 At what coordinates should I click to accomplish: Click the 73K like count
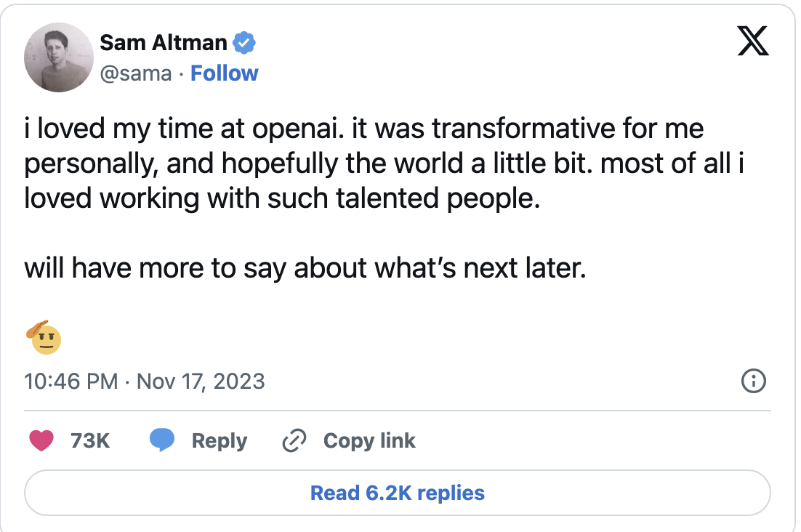click(x=90, y=440)
